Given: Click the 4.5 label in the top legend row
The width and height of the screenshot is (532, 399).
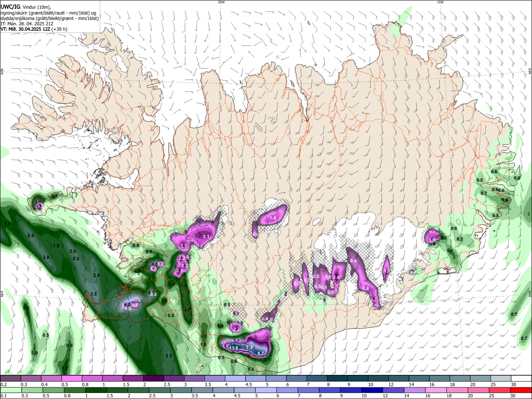Looking at the screenshot, I should [x=249, y=384].
